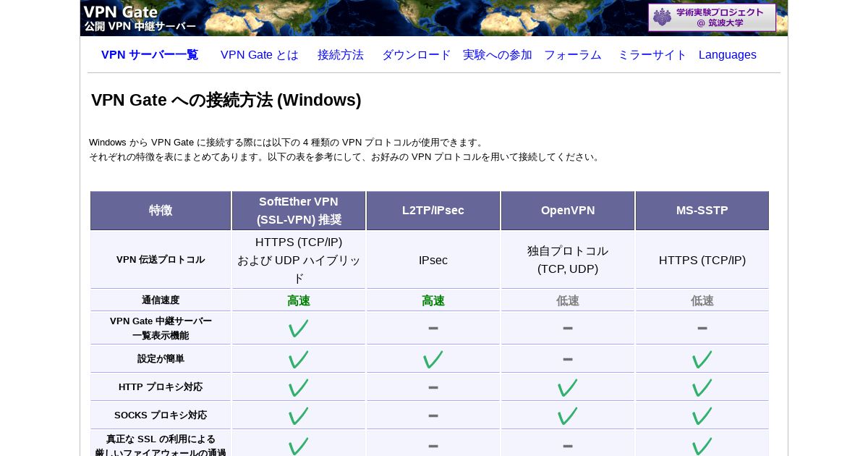Click the VPN Gate 中継サーバー一覧表示機能 row label
868x456 pixels.
[161, 328]
